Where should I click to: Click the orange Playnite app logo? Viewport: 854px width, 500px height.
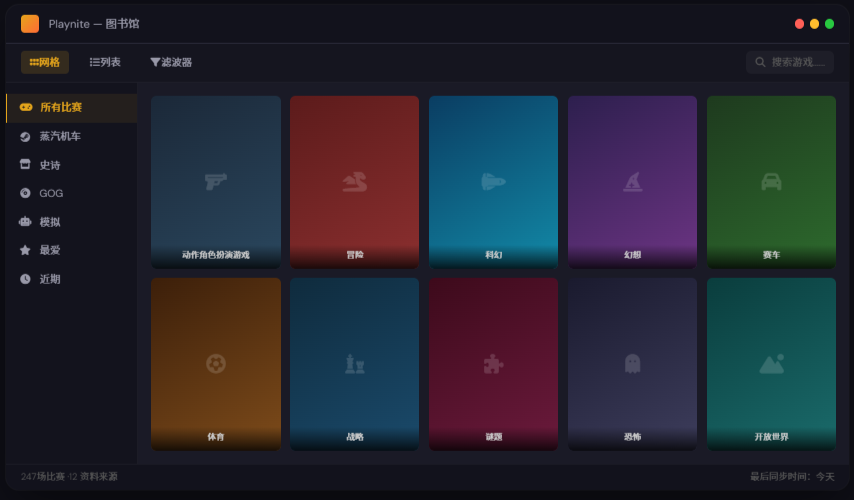[x=30, y=24]
